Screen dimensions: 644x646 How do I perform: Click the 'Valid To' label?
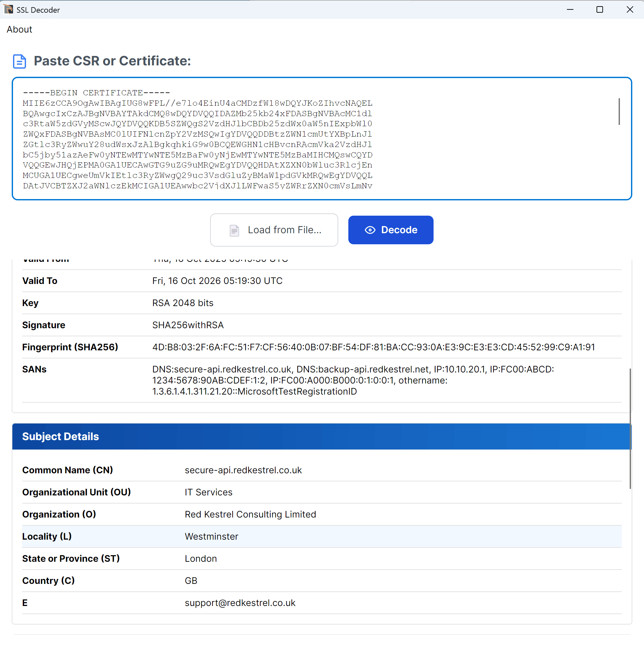point(40,281)
